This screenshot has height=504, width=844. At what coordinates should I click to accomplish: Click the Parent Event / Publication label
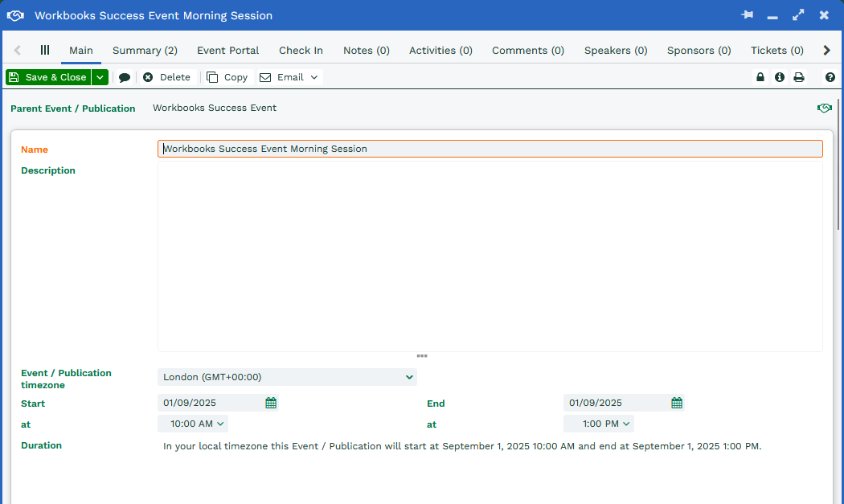(72, 109)
